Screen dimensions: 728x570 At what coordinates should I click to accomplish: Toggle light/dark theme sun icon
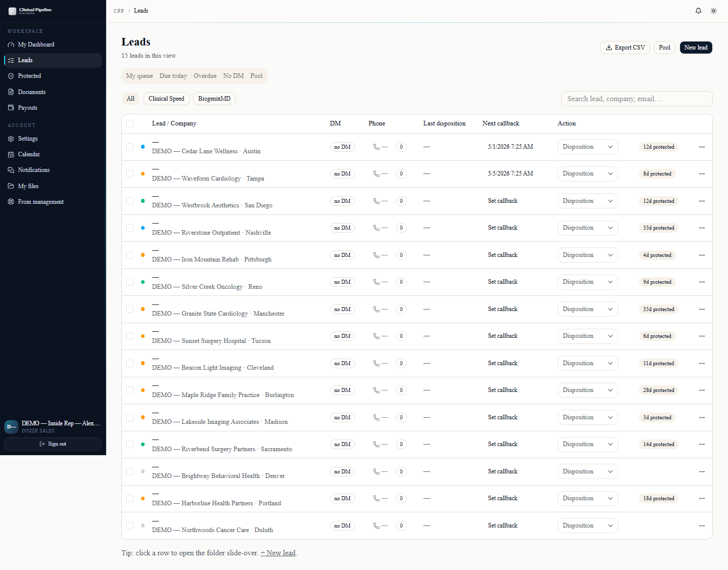(713, 11)
